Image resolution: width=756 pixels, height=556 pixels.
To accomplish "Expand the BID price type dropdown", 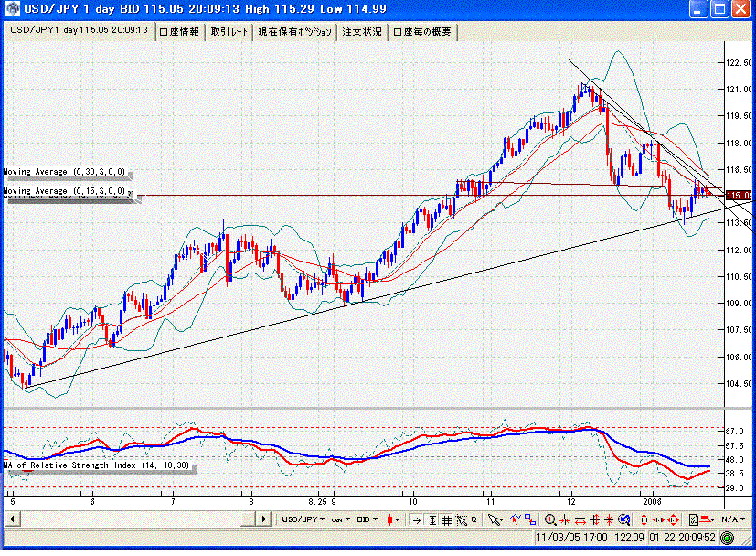I will [368, 519].
